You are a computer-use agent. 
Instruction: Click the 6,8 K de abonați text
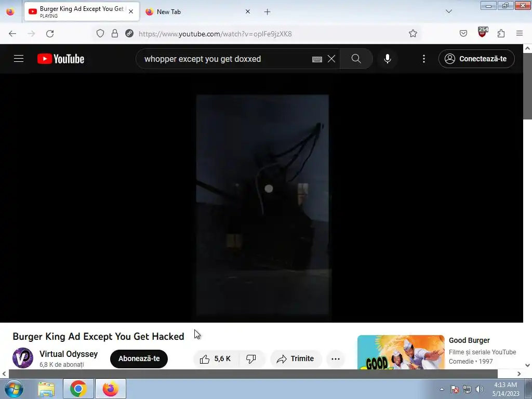[61, 364]
